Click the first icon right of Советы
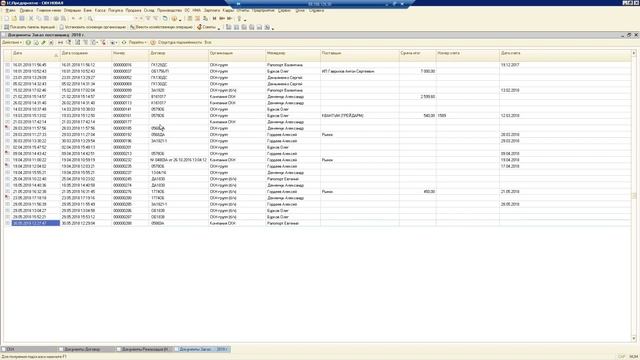 tap(229, 27)
